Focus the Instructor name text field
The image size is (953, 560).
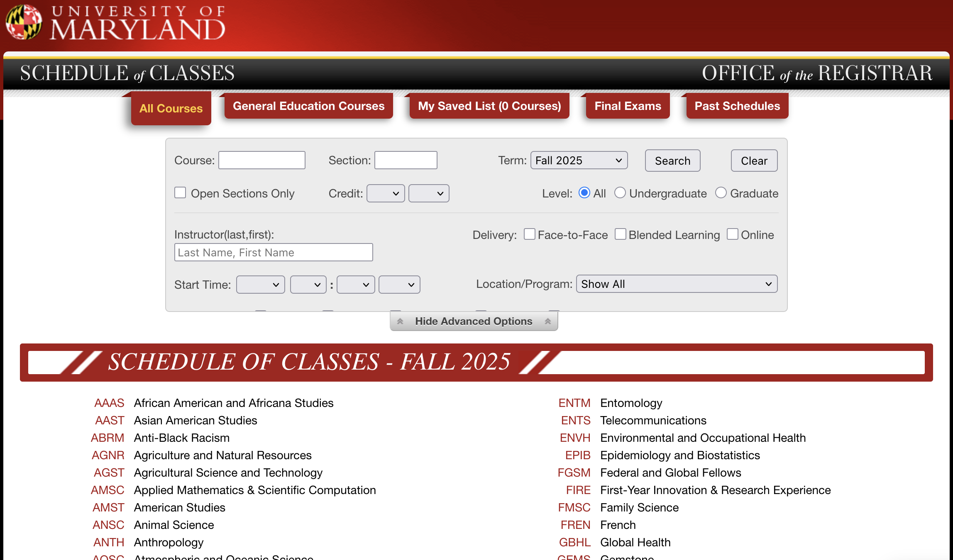pos(274,253)
